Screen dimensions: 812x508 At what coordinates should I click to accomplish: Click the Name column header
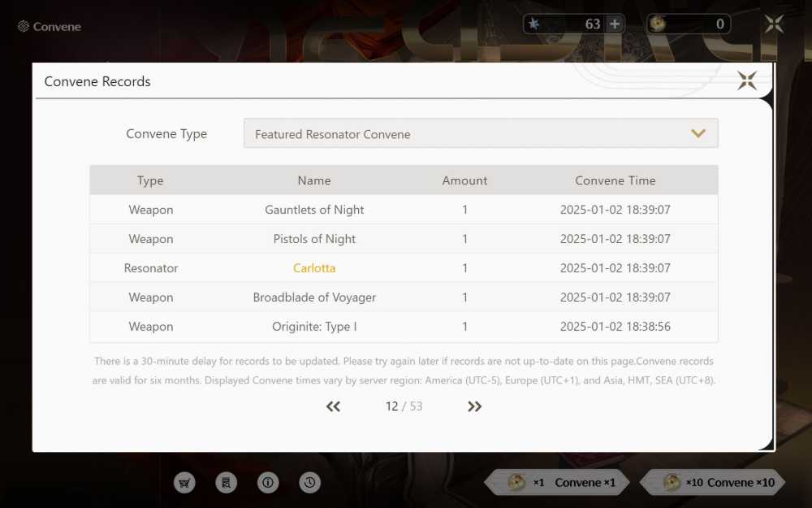[314, 180]
